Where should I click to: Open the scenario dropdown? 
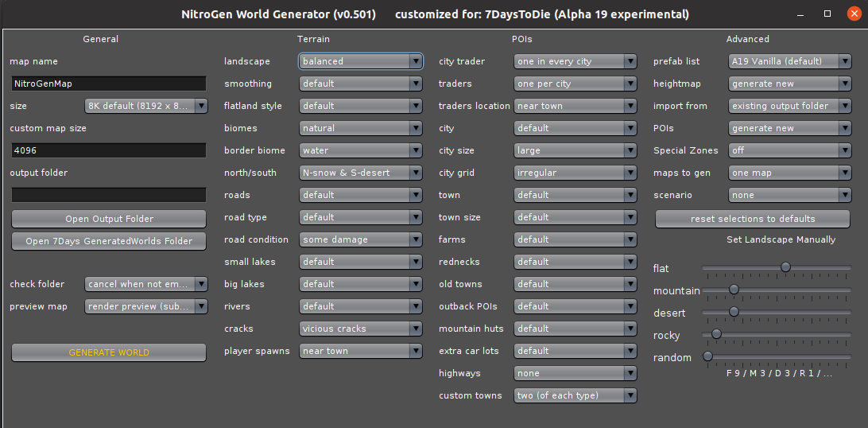(790, 195)
